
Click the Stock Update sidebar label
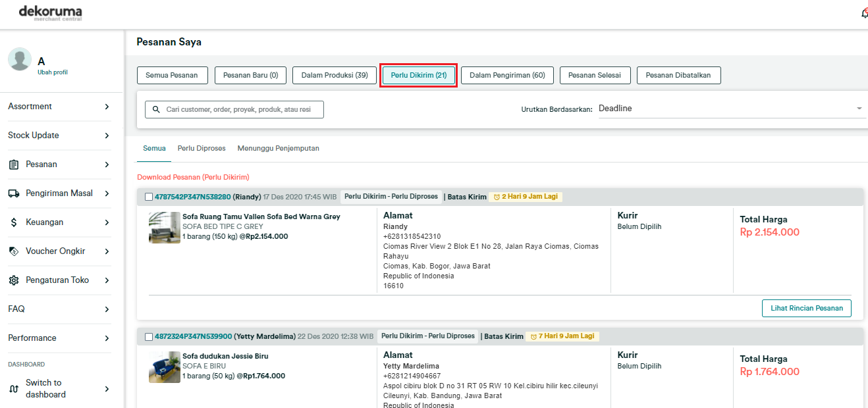(34, 136)
